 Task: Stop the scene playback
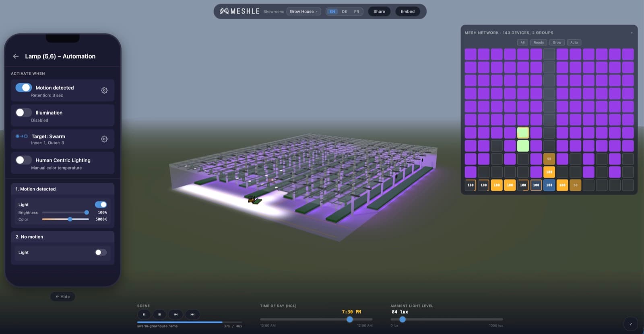[159, 314]
